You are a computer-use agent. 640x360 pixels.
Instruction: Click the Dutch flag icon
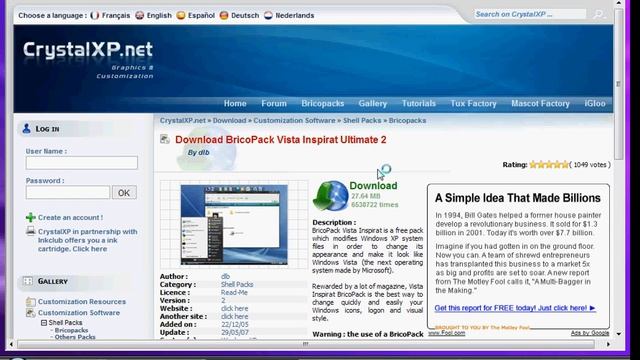pyautogui.click(x=268, y=16)
